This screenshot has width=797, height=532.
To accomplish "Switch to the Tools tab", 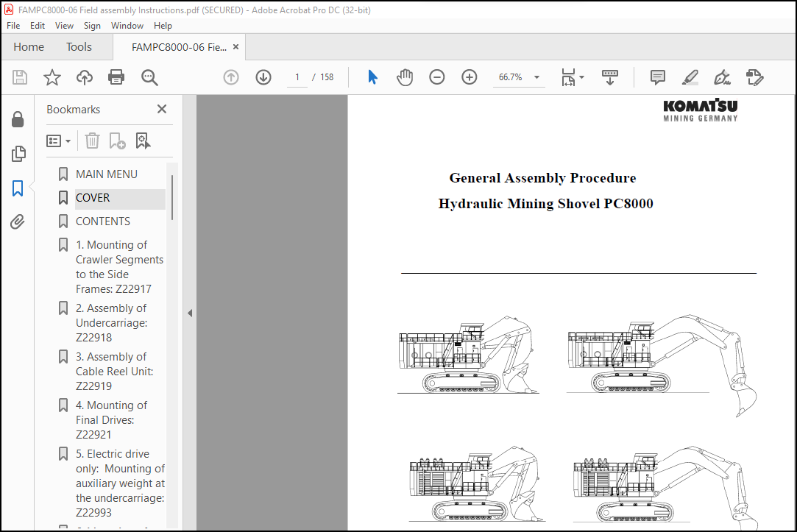I will pyautogui.click(x=79, y=47).
